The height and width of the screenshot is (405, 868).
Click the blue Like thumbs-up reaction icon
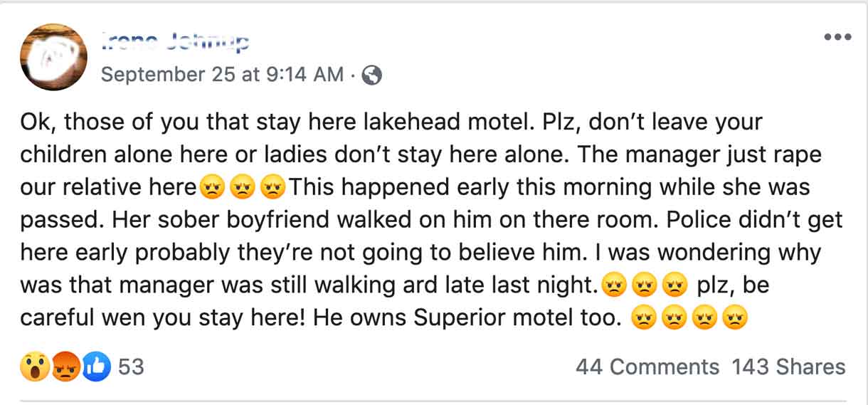click(x=97, y=367)
